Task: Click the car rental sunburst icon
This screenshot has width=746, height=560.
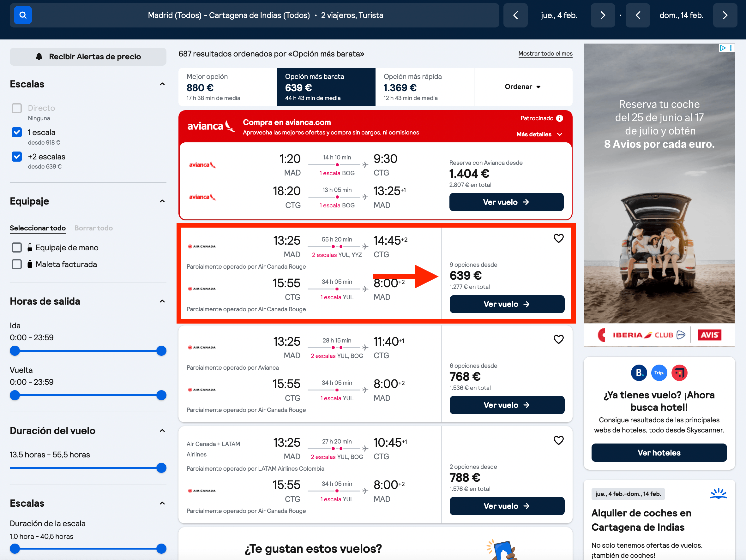Action: click(718, 494)
